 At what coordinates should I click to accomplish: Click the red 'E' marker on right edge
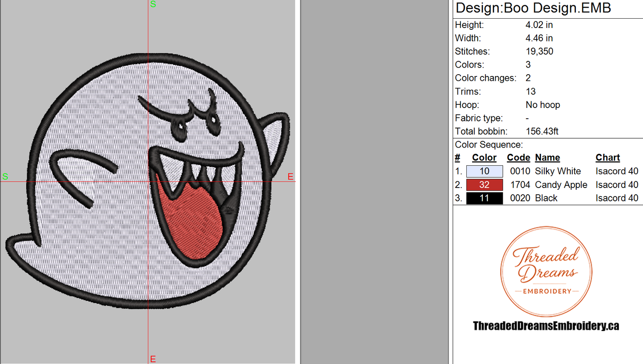pyautogui.click(x=291, y=176)
